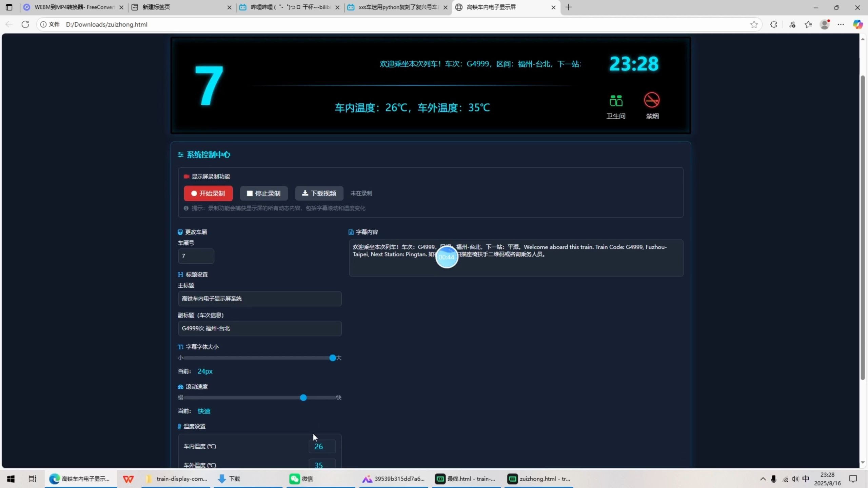
Task: Start recording with 开始录制 button
Action: click(x=208, y=193)
